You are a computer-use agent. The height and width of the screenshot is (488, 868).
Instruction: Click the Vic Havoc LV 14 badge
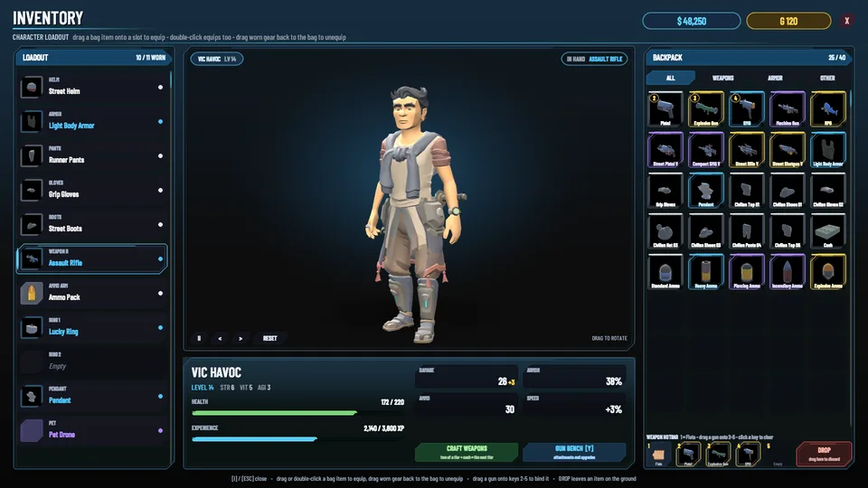pyautogui.click(x=217, y=59)
